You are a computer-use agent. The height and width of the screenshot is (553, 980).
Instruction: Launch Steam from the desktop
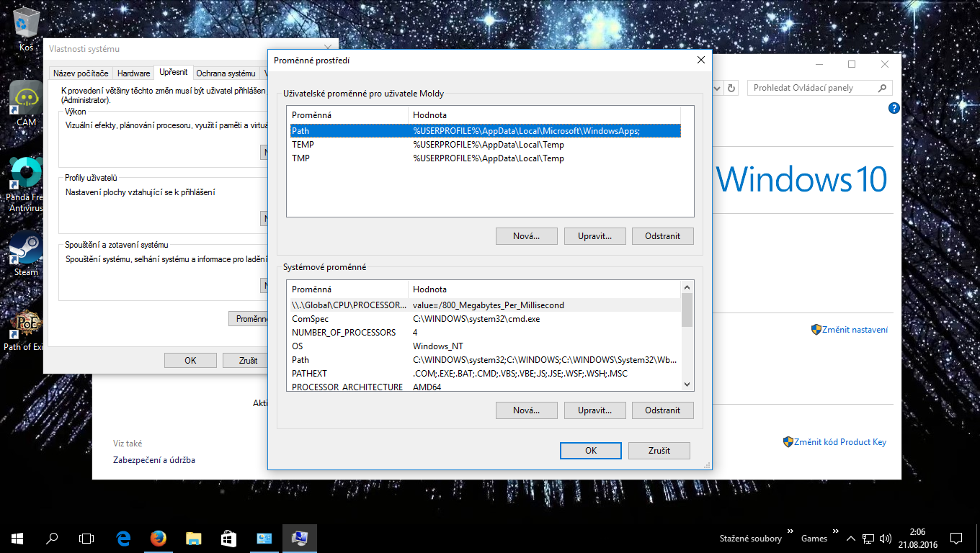click(x=27, y=249)
